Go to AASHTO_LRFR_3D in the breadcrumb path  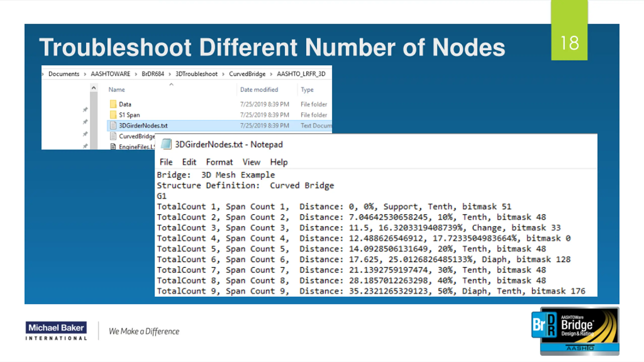(301, 74)
